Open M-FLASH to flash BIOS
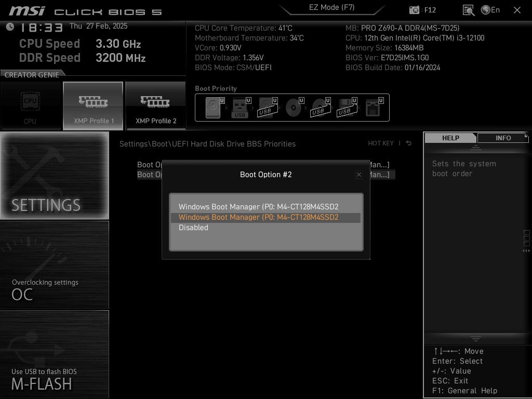532x399 pixels. [54, 354]
